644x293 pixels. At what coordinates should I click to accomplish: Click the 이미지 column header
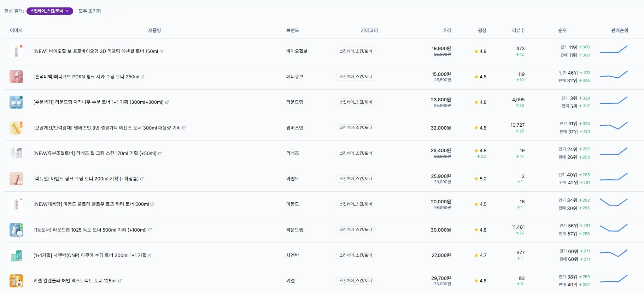coord(16,30)
